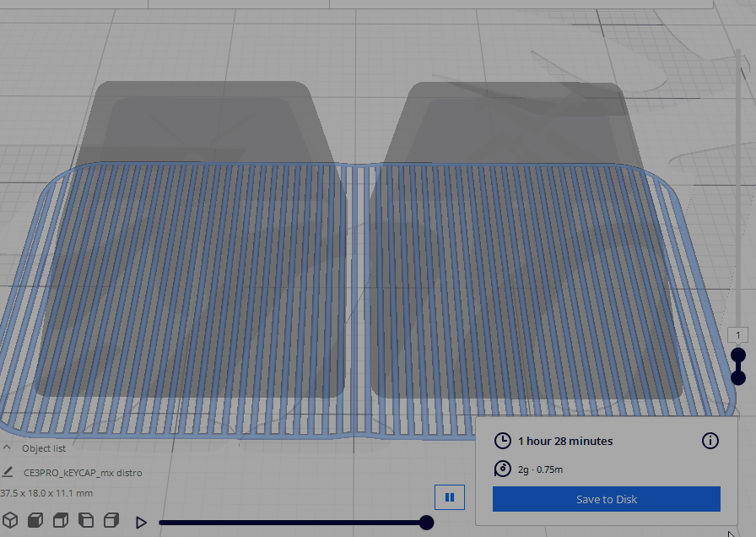The width and height of the screenshot is (756, 537).
Task: Click the pencil edit icon beside job name
Action: [8, 472]
